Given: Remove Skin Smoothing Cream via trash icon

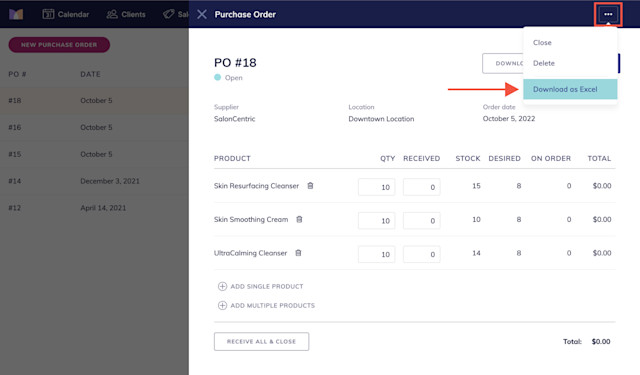Looking at the screenshot, I should pyautogui.click(x=299, y=220).
